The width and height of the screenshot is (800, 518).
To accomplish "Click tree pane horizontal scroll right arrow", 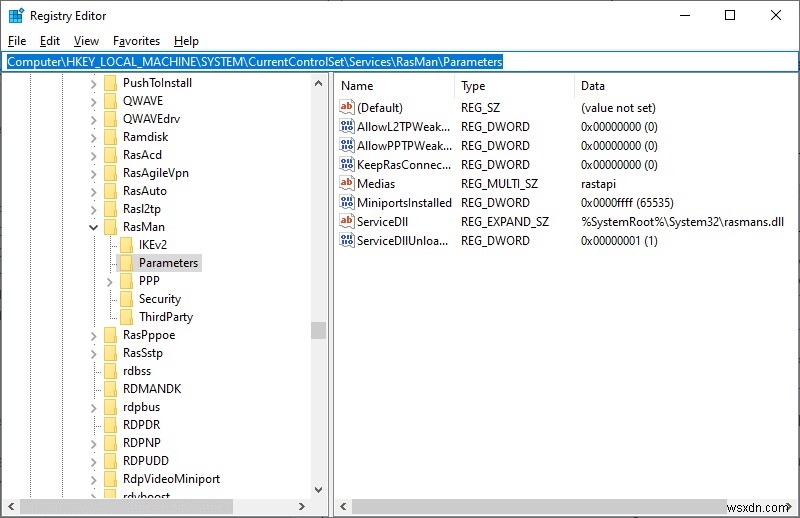I will (302, 506).
